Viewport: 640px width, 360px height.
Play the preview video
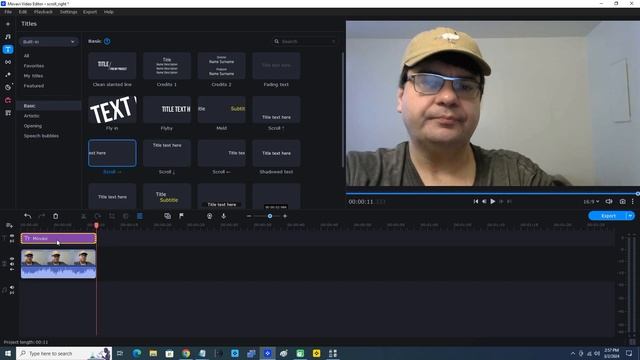(x=493, y=202)
